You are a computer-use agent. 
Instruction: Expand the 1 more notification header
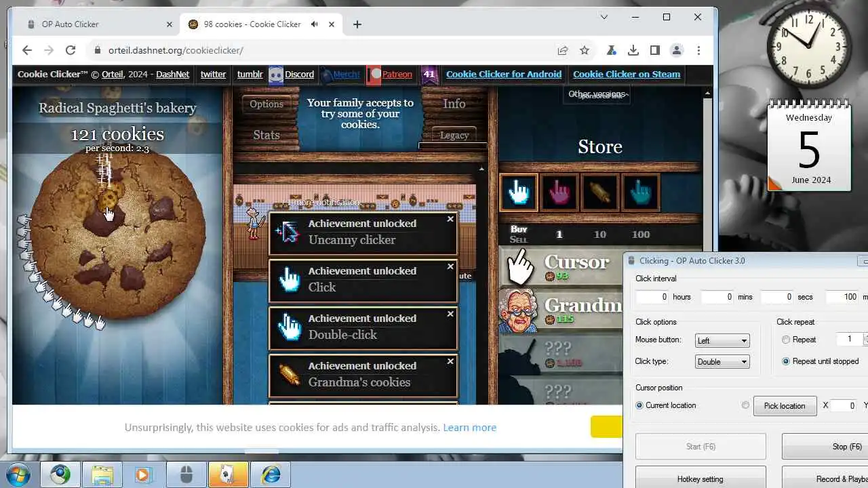[323, 202]
